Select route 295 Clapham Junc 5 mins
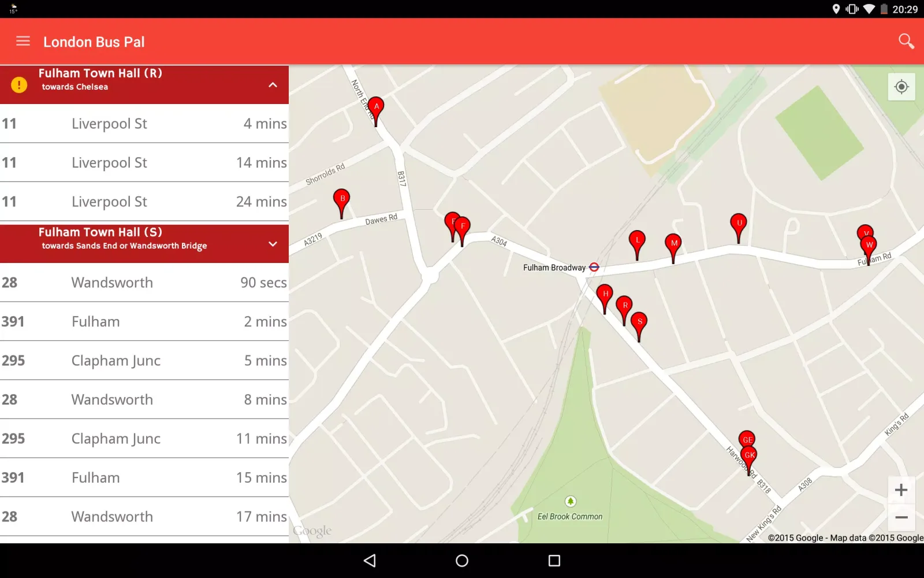The width and height of the screenshot is (924, 578). click(144, 361)
